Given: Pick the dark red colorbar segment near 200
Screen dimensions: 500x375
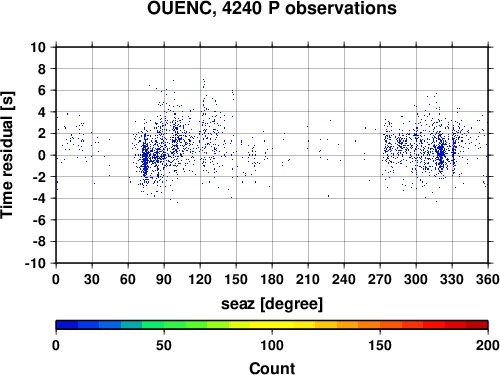Looking at the screenshot, I should click(x=477, y=325).
